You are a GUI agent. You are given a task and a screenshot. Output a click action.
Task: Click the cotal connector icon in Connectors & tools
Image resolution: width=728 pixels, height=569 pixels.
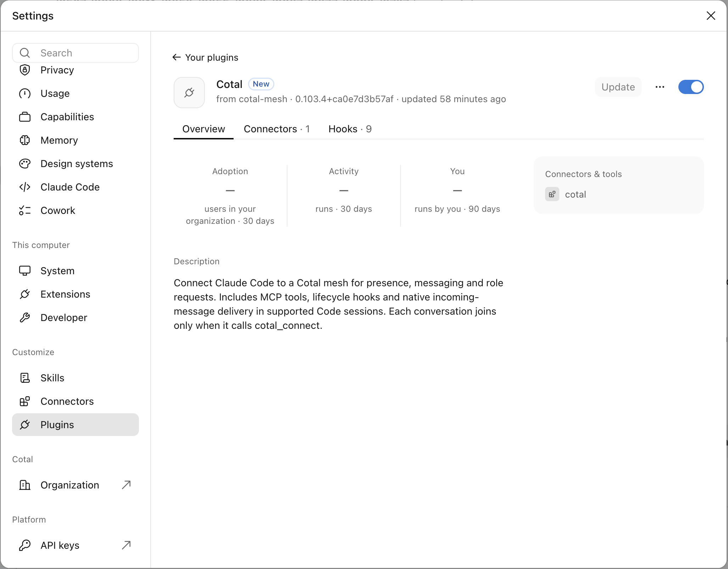click(552, 194)
